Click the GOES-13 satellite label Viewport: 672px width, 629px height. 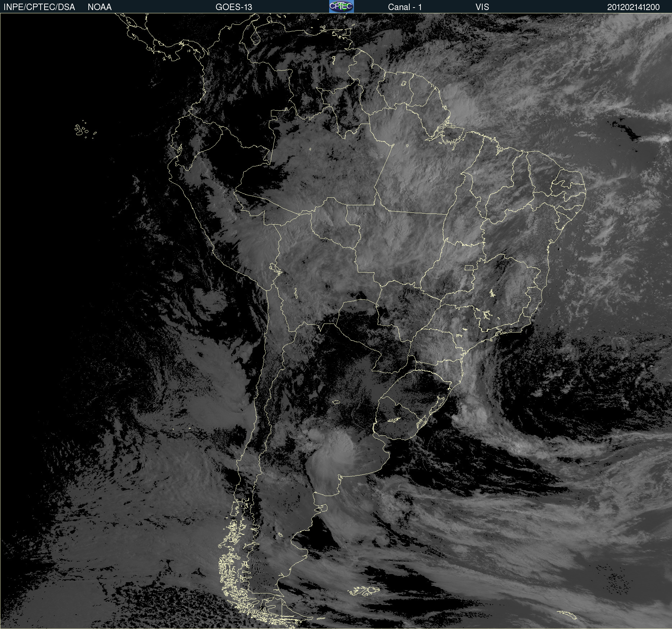pos(234,7)
